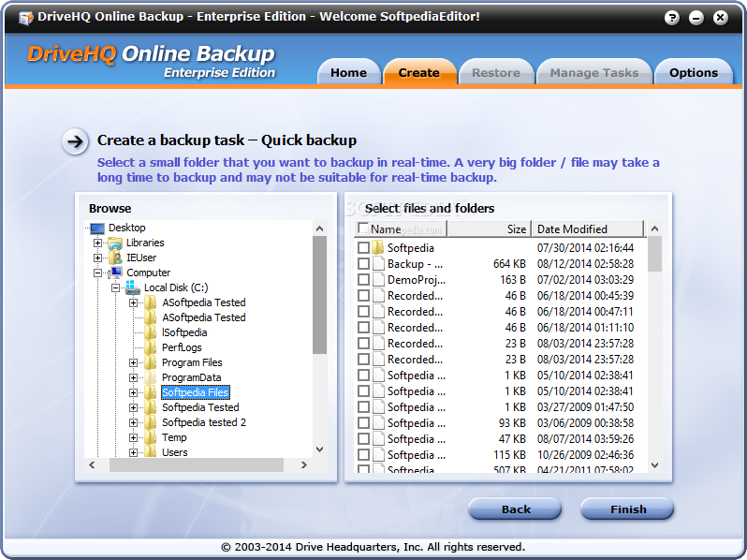Click the DemoProj file icon

(x=378, y=279)
